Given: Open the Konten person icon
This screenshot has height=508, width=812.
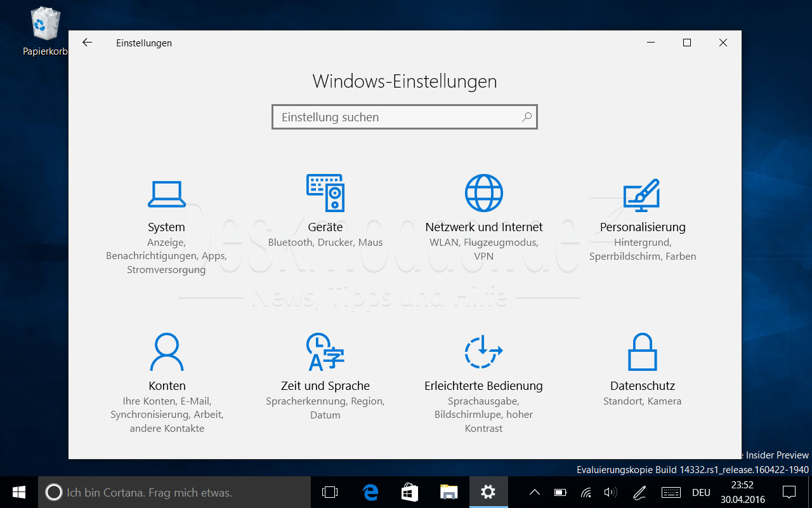Looking at the screenshot, I should [167, 351].
